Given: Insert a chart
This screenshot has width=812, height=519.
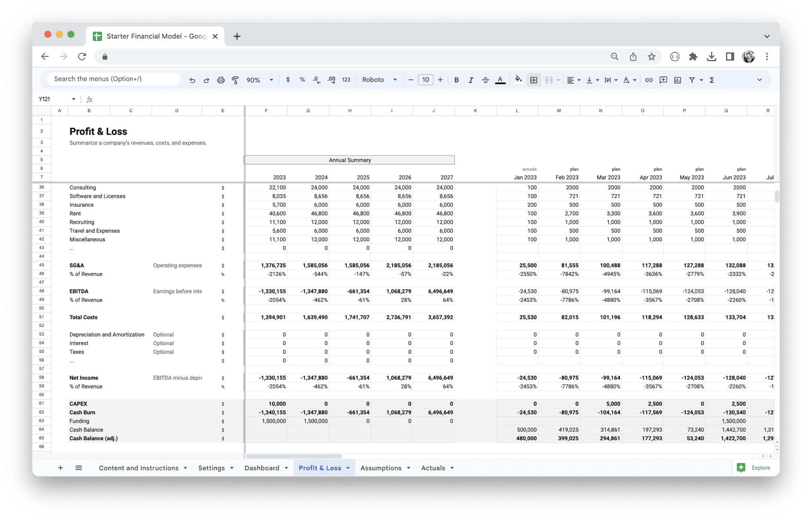Looking at the screenshot, I should [678, 80].
